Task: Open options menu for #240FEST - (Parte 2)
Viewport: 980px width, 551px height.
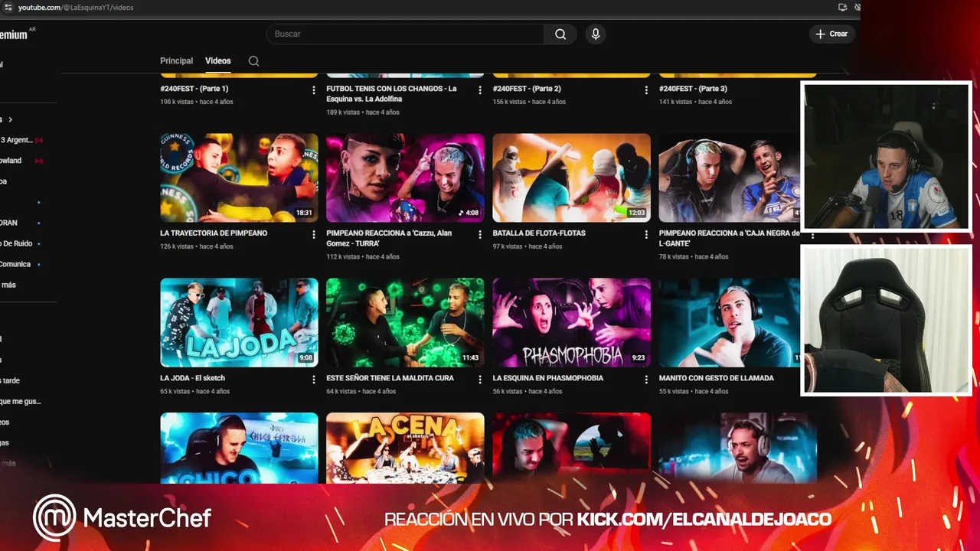Action: pos(646,90)
